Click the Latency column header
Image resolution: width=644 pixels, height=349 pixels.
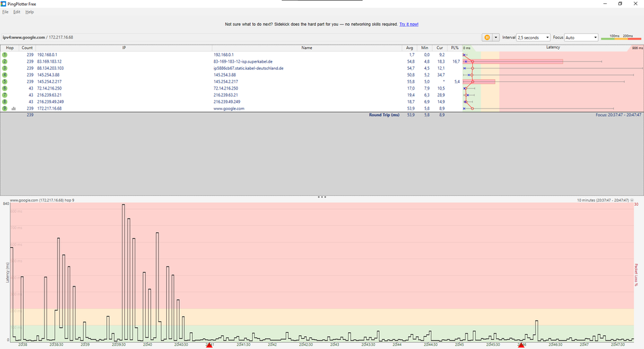pos(553,48)
